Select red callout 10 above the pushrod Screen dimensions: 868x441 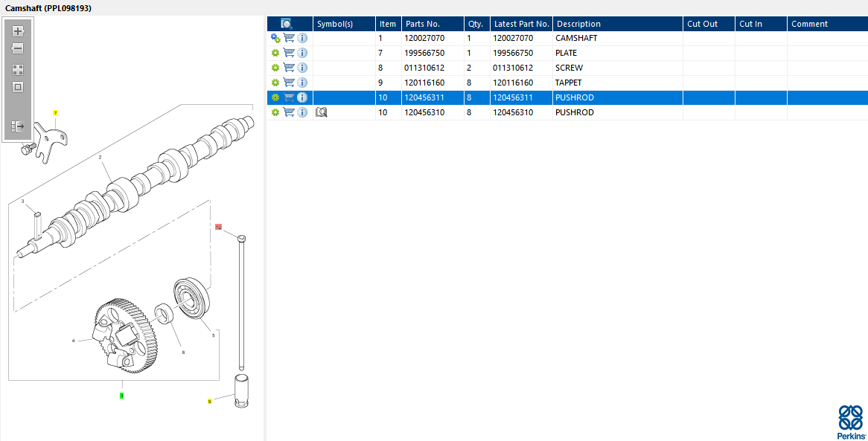[219, 227]
